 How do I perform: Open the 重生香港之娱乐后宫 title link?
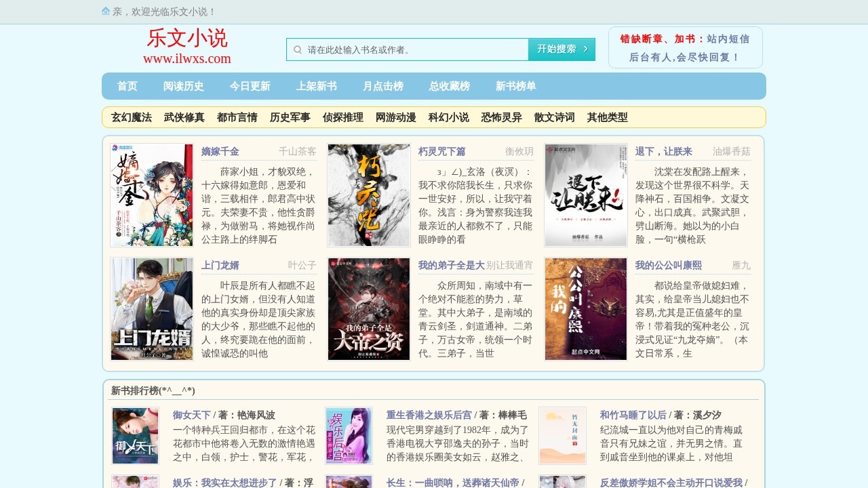[x=429, y=415]
